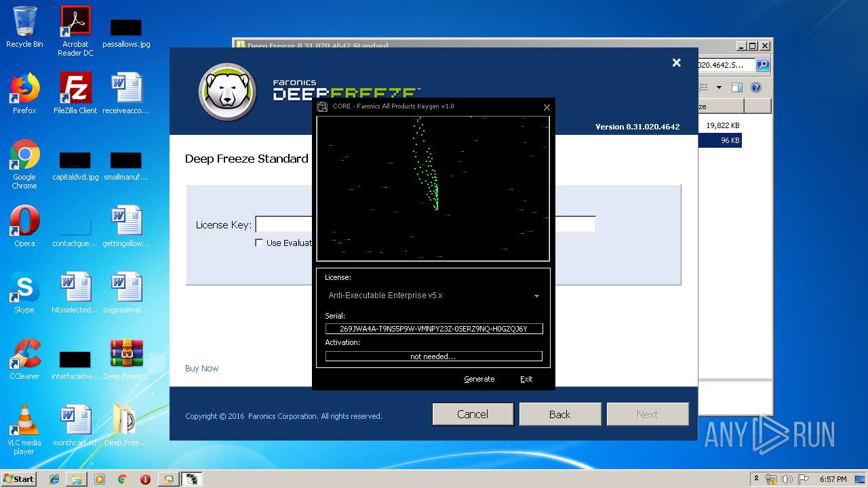Open the Start menu

click(19, 479)
